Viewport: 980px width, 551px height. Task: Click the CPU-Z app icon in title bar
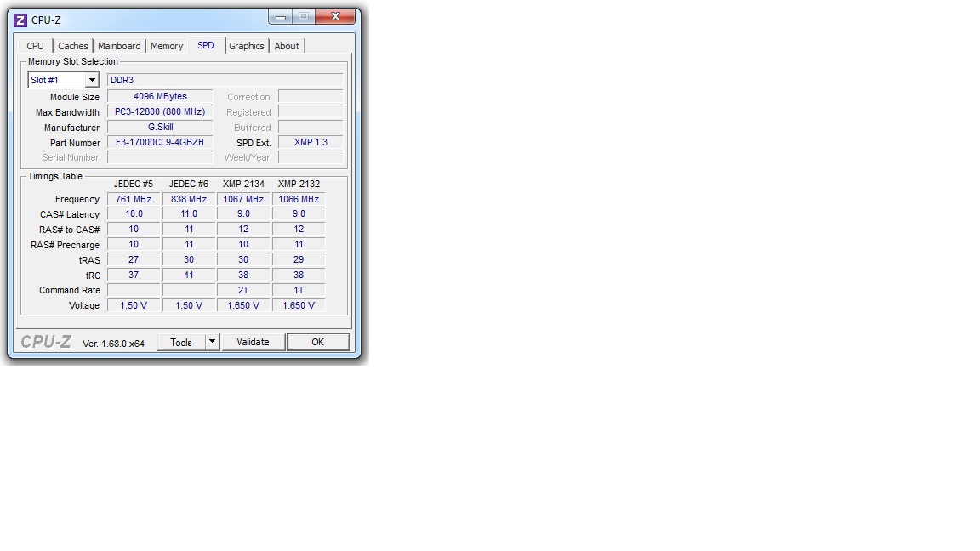click(x=20, y=20)
